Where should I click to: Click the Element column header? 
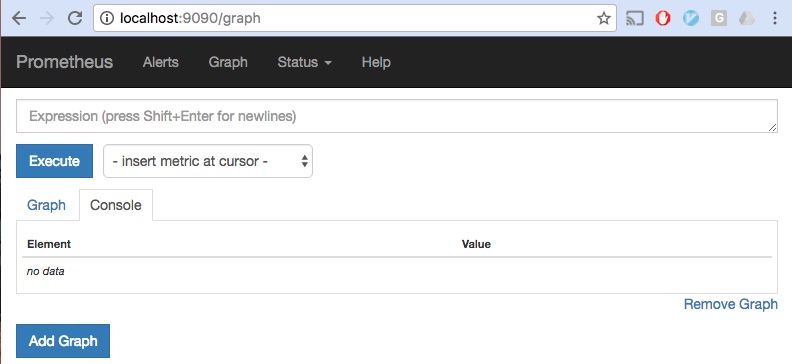[x=49, y=244]
